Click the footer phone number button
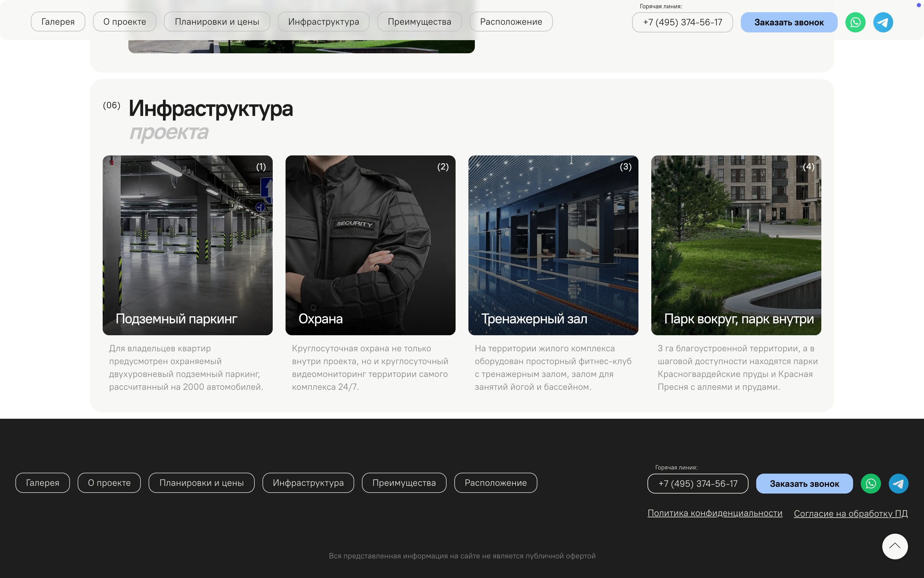This screenshot has height=578, width=924. pos(697,484)
